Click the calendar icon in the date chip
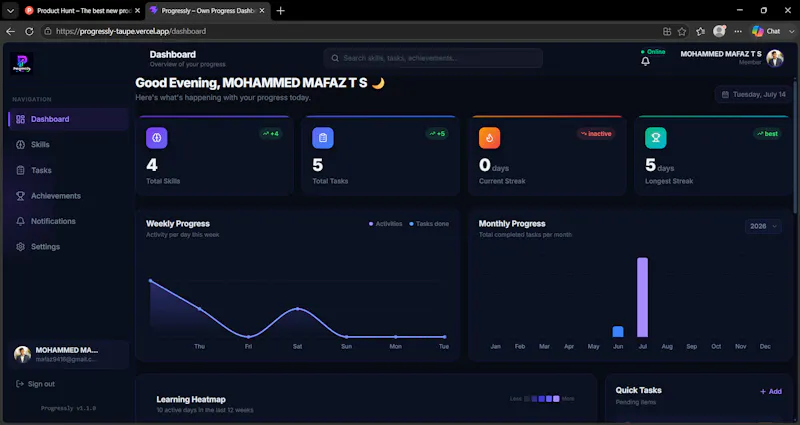 (x=725, y=94)
